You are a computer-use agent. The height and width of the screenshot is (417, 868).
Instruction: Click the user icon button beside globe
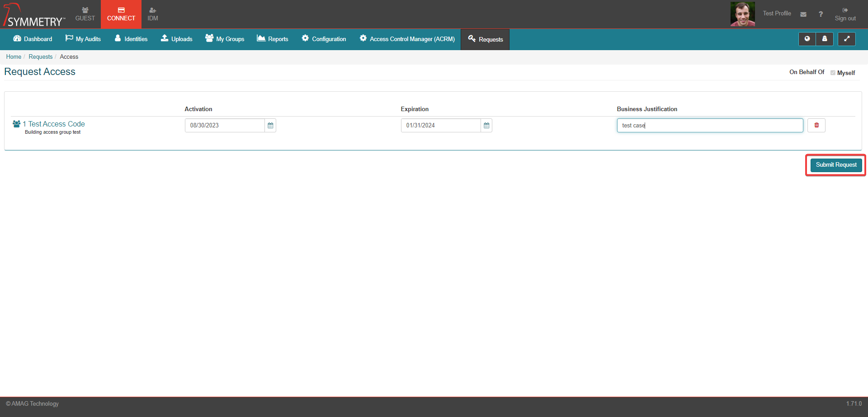825,39
